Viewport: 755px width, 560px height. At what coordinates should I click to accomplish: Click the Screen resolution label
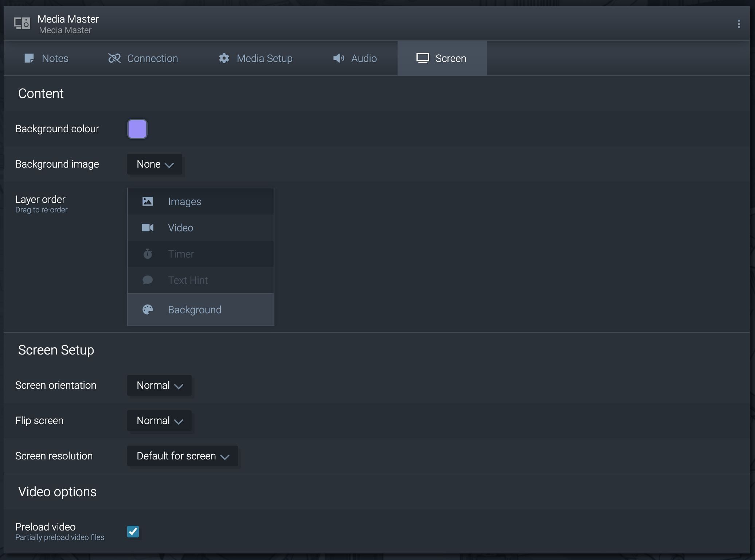click(x=54, y=456)
